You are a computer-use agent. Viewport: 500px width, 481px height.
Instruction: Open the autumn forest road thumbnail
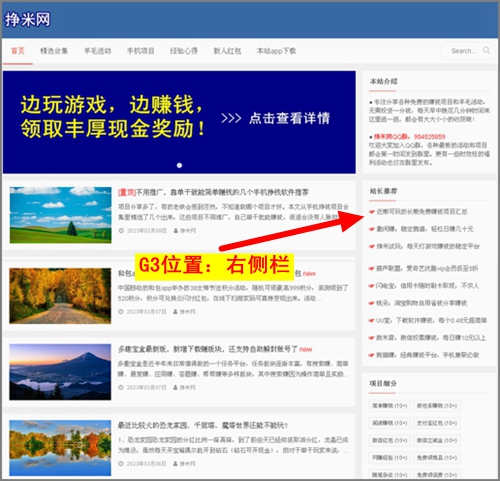[x=60, y=296]
